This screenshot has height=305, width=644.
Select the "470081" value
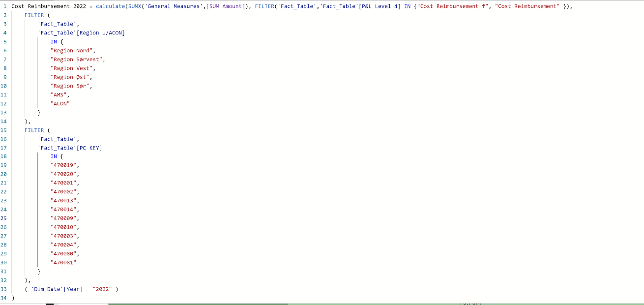63,263
